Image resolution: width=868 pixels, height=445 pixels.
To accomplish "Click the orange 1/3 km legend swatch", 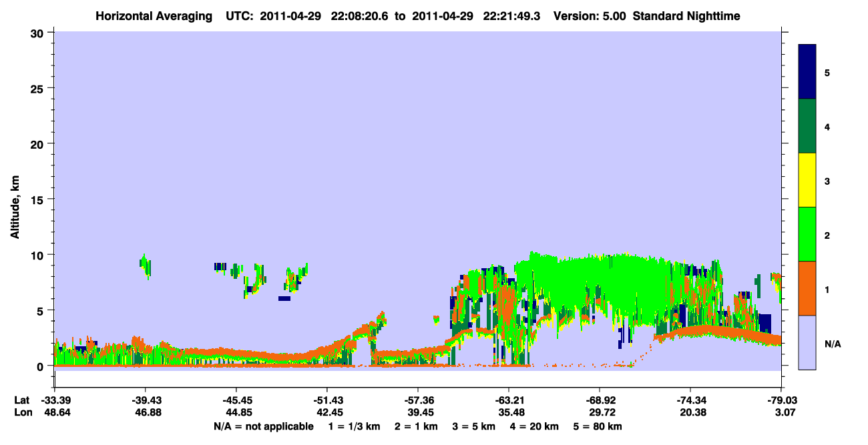I will (807, 288).
